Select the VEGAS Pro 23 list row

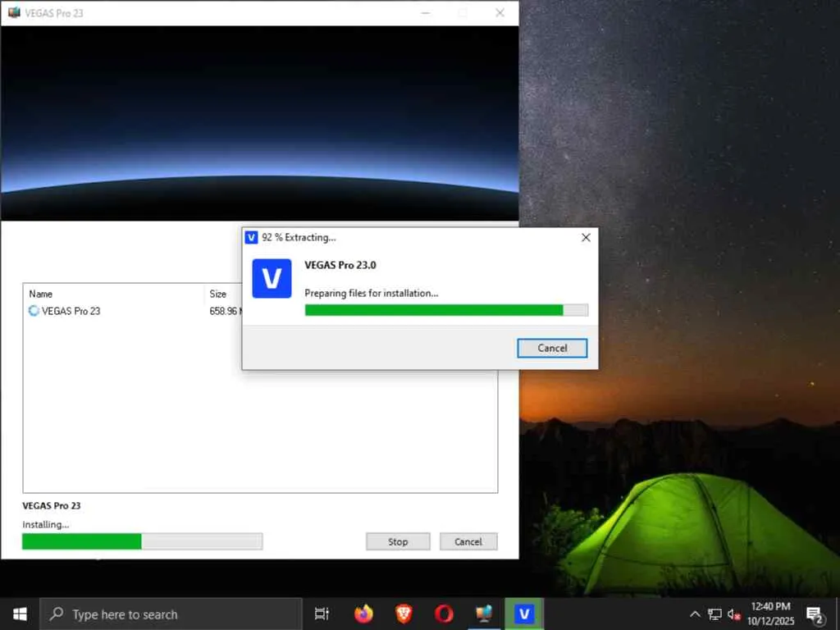click(x=134, y=311)
